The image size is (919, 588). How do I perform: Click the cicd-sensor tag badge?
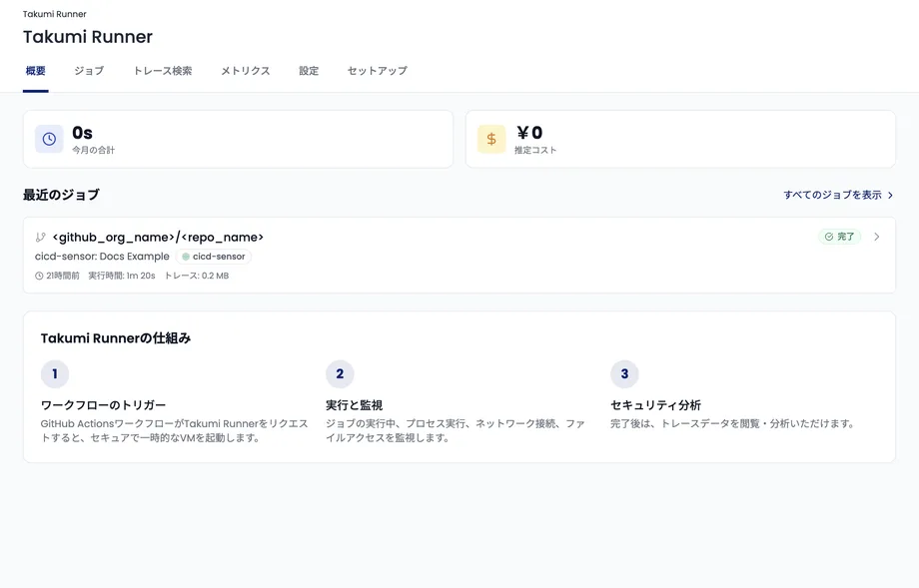pos(214,257)
